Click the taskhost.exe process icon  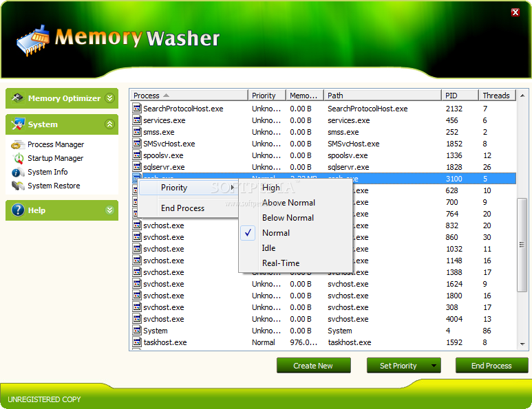click(137, 342)
